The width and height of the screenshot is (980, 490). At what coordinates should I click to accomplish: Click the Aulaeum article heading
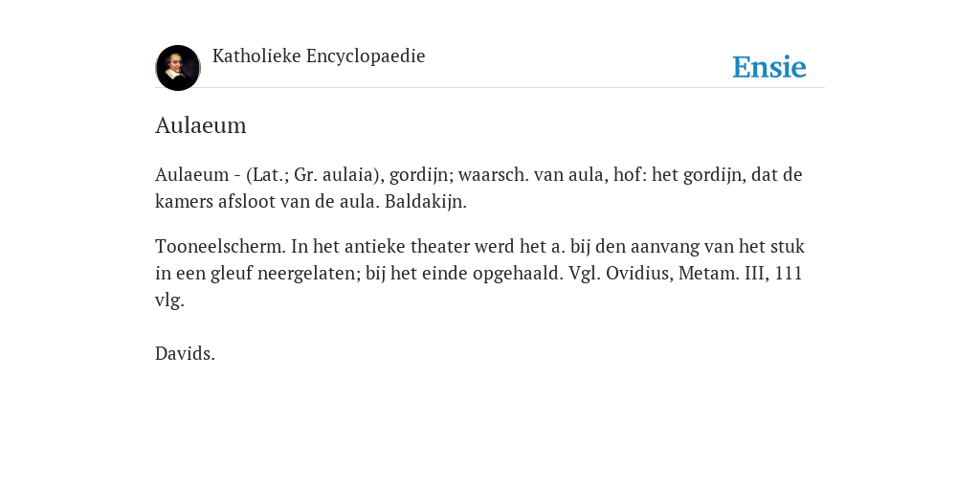201,125
